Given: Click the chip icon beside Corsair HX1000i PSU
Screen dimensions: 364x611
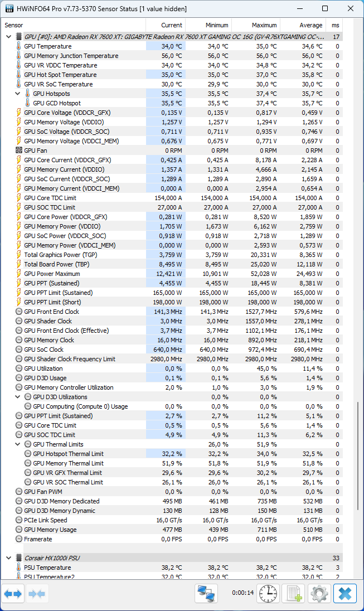Looking at the screenshot, I should (18, 558).
